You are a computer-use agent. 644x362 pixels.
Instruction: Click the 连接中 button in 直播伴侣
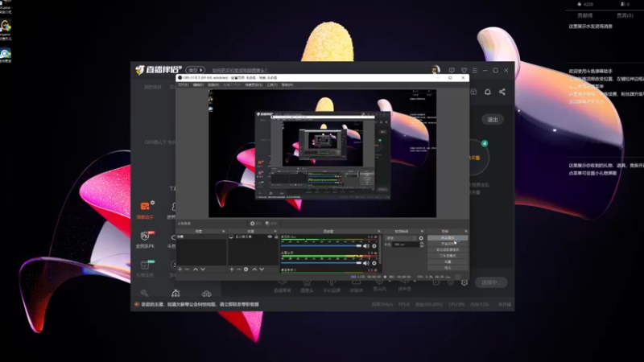(491, 282)
